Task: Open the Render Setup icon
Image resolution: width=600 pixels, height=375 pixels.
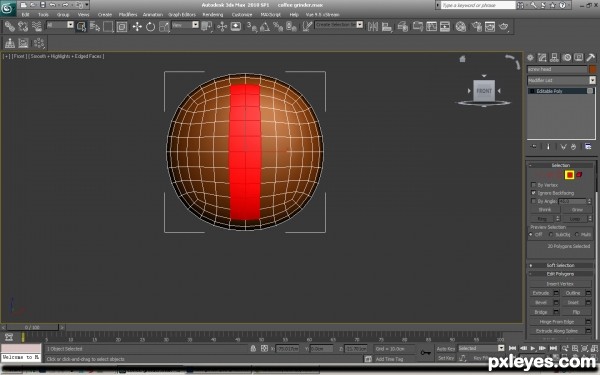Action: coord(476,26)
